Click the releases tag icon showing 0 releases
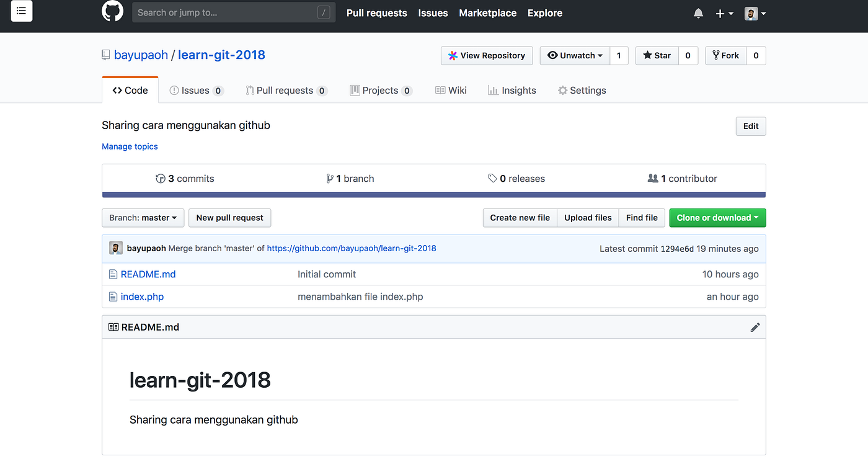868x469 pixels. pos(493,178)
